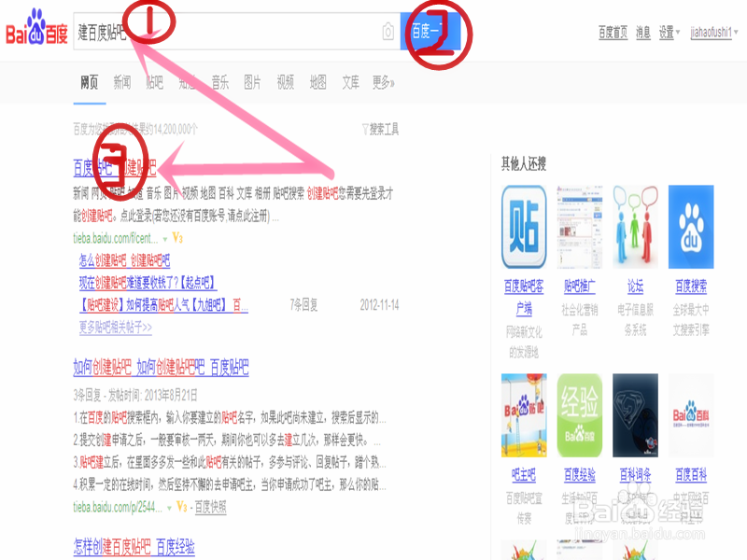Expand arrow next to tieba.baidu.com/f/cent...
Screen dimensions: 747x560
165,239
